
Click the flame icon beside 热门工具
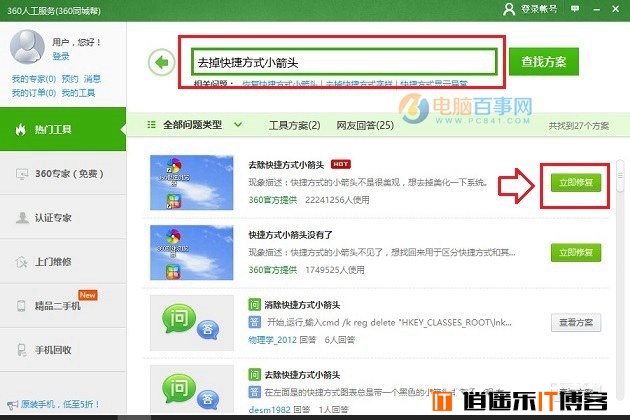(20, 129)
